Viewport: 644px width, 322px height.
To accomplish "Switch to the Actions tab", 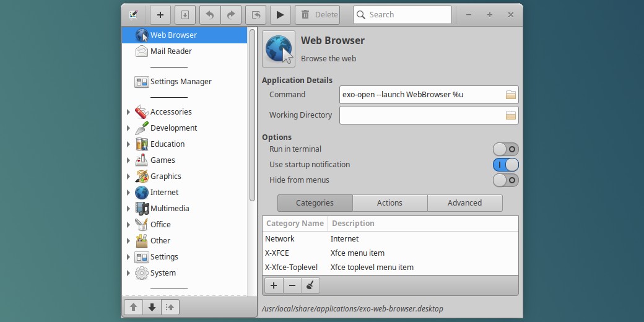I will [x=389, y=203].
